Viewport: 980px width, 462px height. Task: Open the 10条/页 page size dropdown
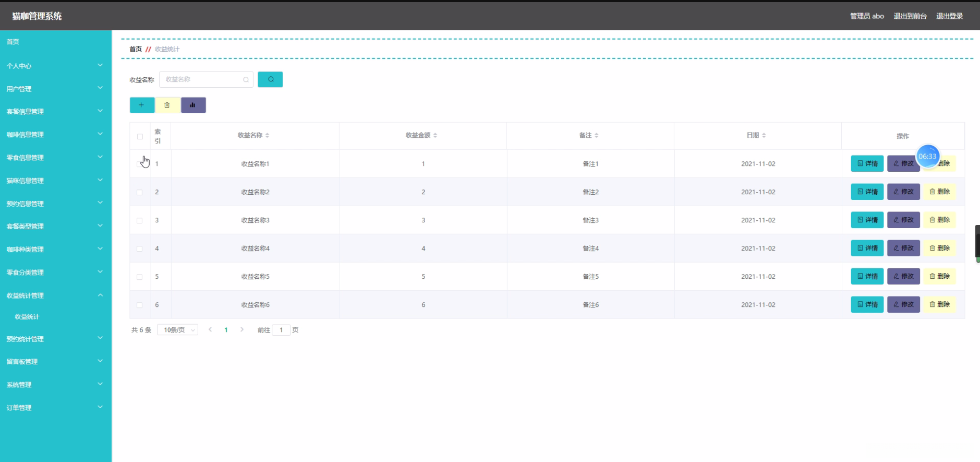point(177,330)
